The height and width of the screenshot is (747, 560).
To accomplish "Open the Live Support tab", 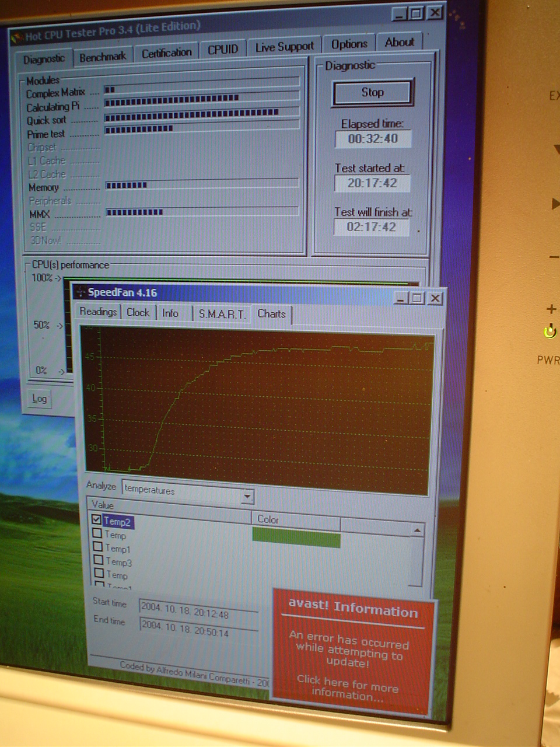I will point(285,47).
